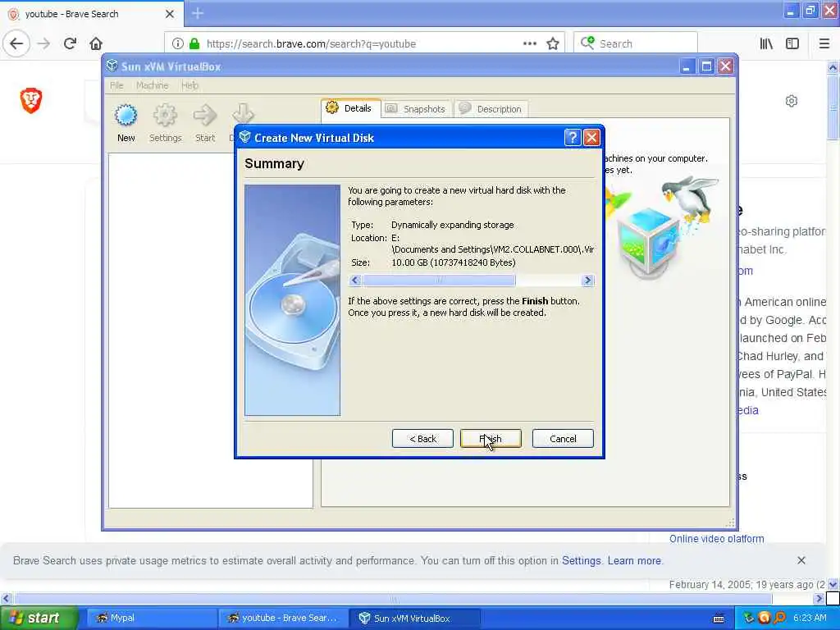Open Settings link in usage metrics banner
Screen dimensions: 840x630
pos(582,560)
